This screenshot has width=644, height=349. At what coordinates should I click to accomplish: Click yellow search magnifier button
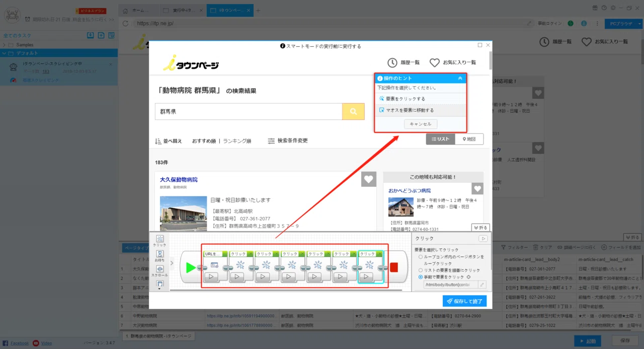[x=353, y=112]
